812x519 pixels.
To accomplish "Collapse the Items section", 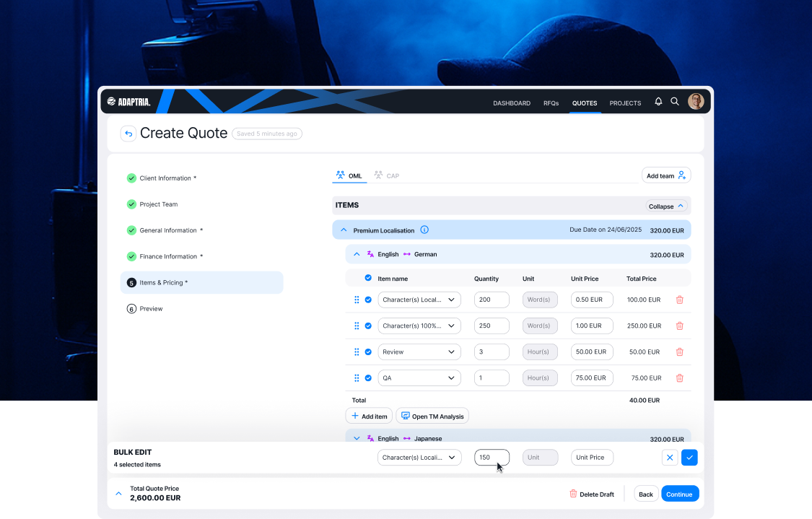I will [x=666, y=206].
